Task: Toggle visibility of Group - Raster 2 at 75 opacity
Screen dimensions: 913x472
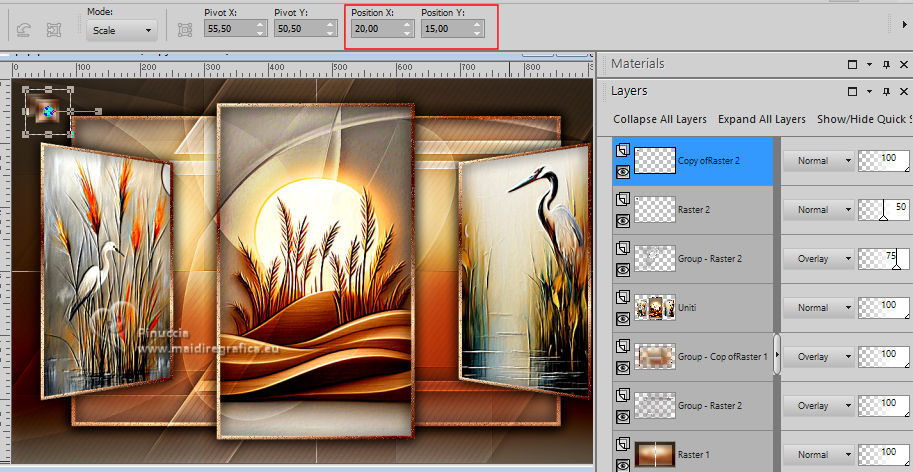Action: [623, 269]
